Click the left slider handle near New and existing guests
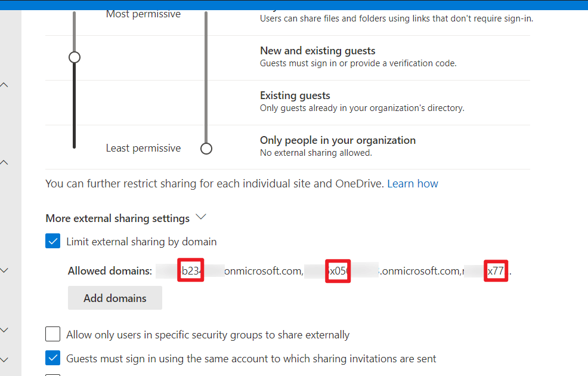Image resolution: width=588 pixels, height=376 pixels. [75, 57]
